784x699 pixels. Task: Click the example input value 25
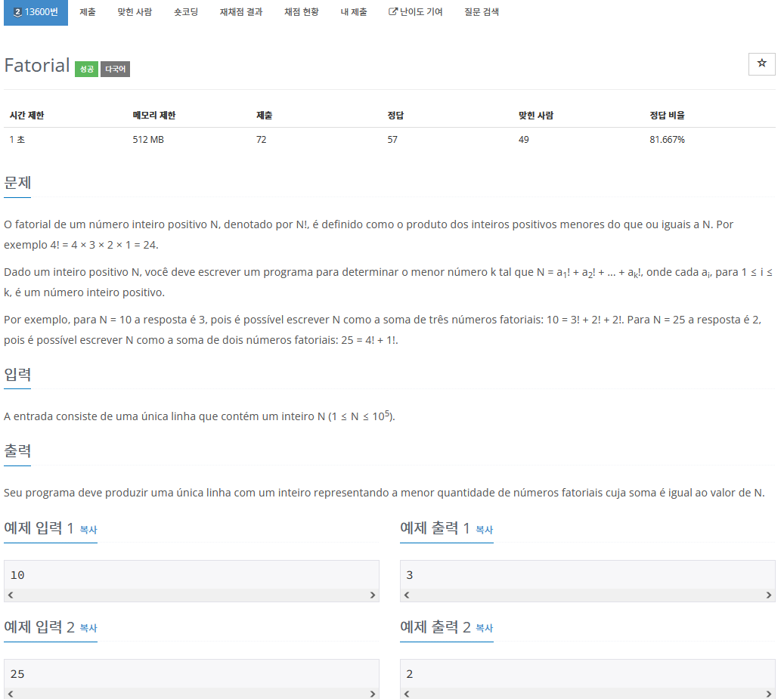(x=17, y=674)
